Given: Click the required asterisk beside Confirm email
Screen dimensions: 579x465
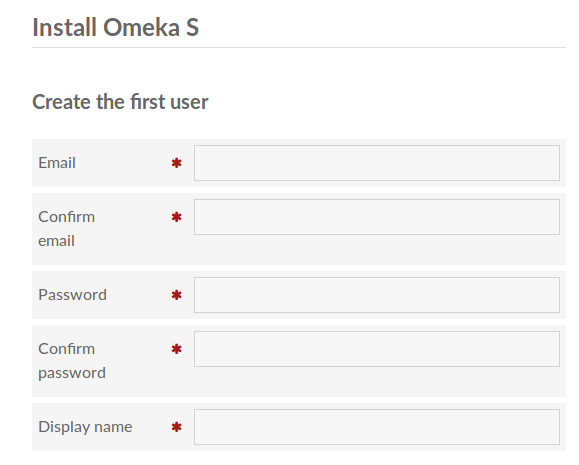Looking at the screenshot, I should click(x=177, y=217).
